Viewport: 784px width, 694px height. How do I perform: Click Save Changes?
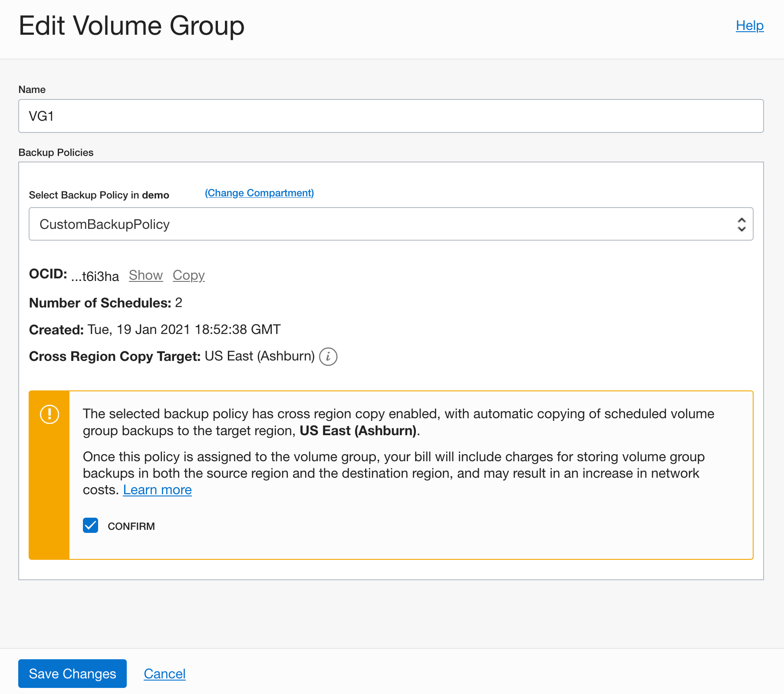click(x=72, y=674)
